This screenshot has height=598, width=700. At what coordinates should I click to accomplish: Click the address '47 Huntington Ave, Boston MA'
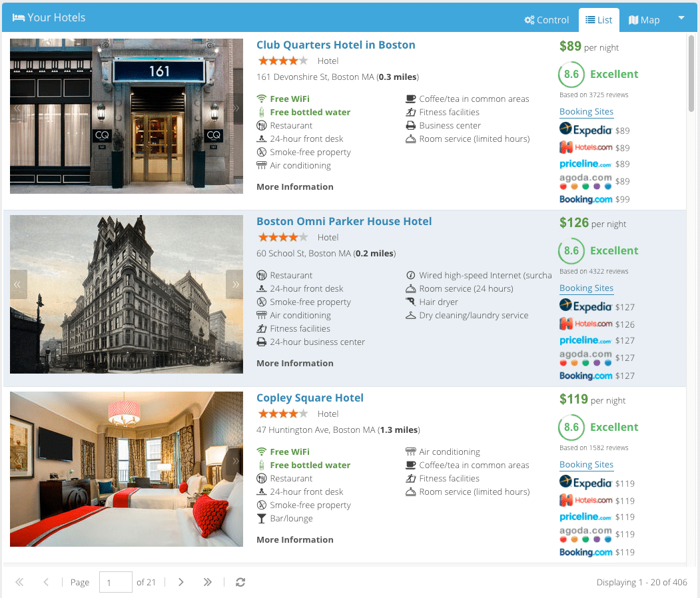click(316, 430)
